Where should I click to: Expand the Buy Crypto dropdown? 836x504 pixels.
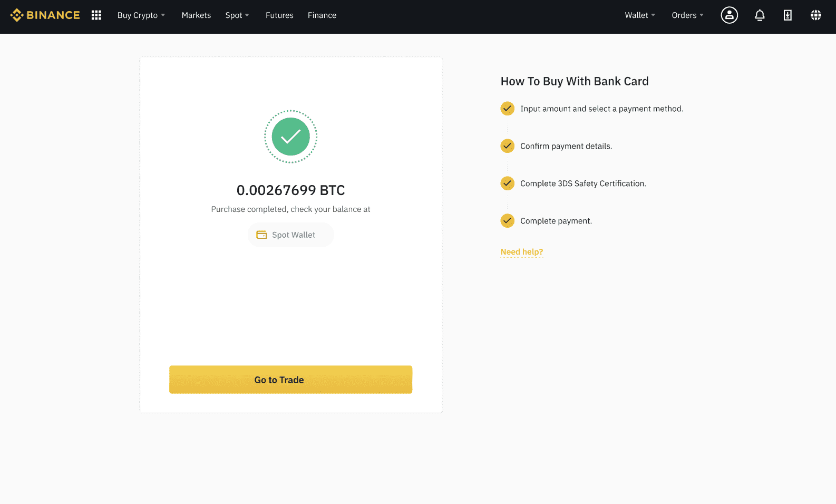click(x=141, y=15)
